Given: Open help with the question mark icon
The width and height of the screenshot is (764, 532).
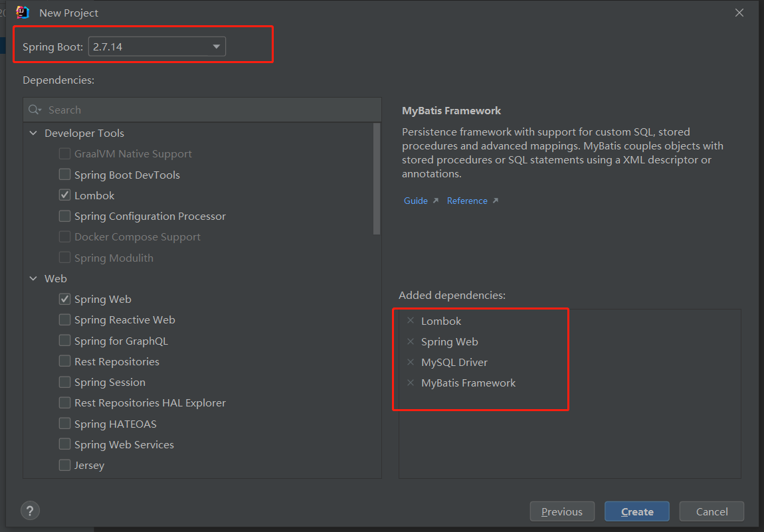Looking at the screenshot, I should (x=30, y=511).
